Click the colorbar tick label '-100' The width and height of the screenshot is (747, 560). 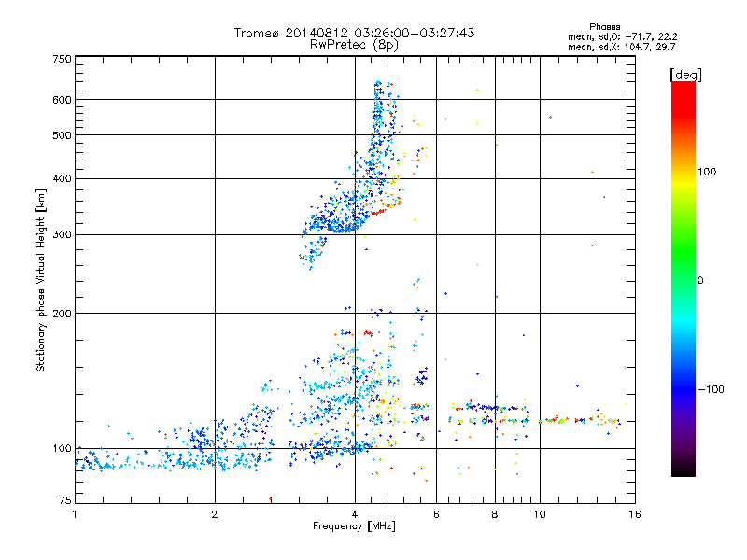(x=712, y=389)
